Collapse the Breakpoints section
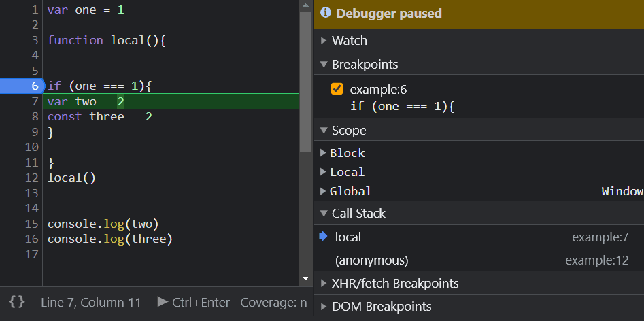This screenshot has width=644, height=321. tap(324, 65)
